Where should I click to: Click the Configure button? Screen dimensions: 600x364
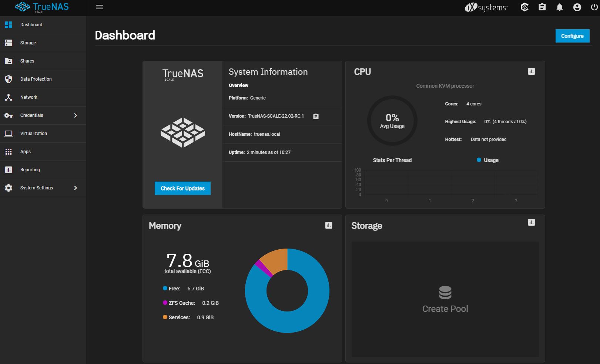pyautogui.click(x=572, y=36)
